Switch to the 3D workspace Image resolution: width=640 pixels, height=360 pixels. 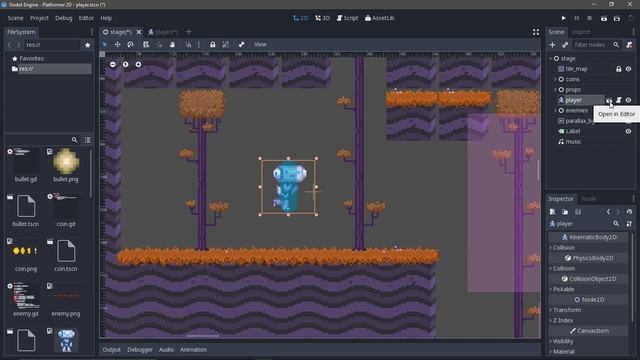(x=322, y=18)
